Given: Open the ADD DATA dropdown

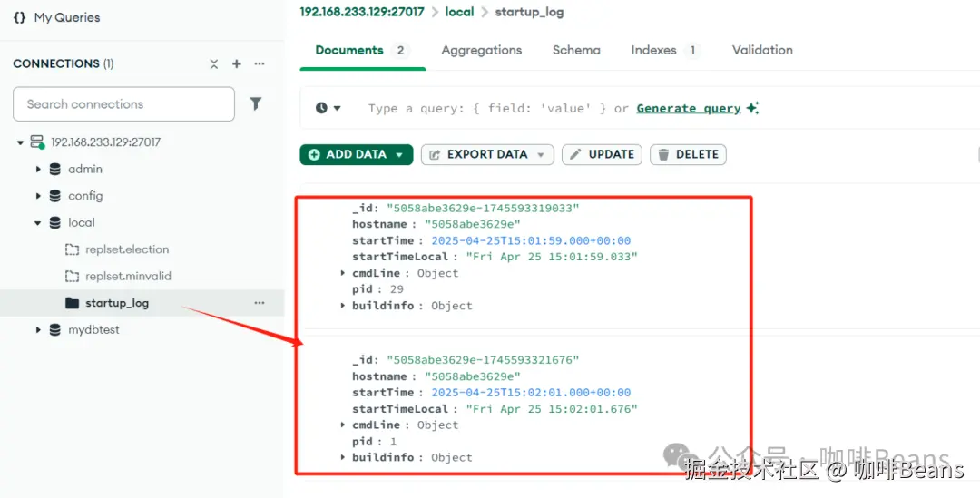Looking at the screenshot, I should [x=357, y=154].
